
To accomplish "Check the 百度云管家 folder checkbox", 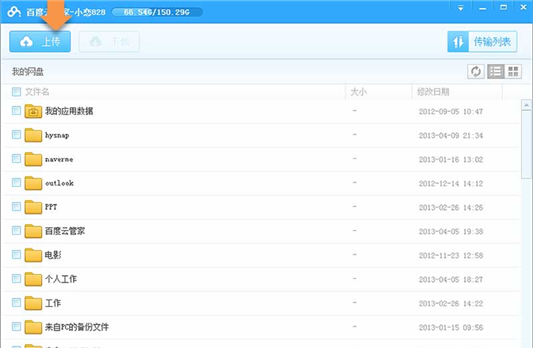I will [16, 230].
